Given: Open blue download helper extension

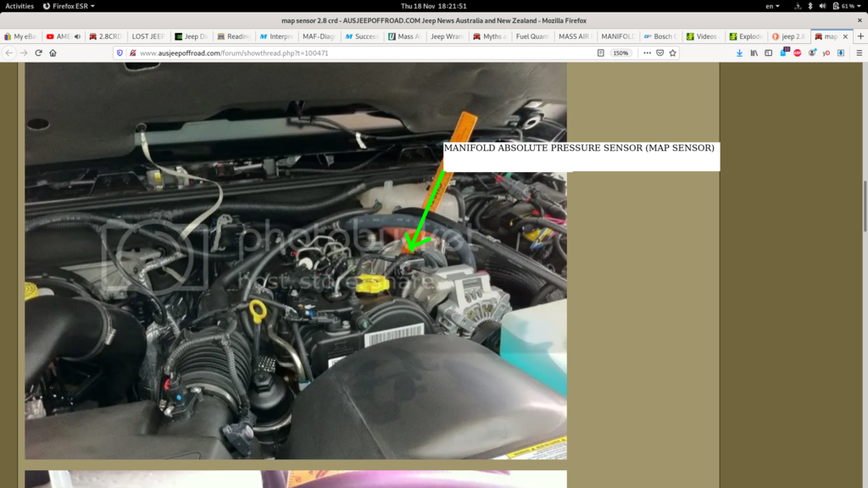Looking at the screenshot, I should point(841,53).
